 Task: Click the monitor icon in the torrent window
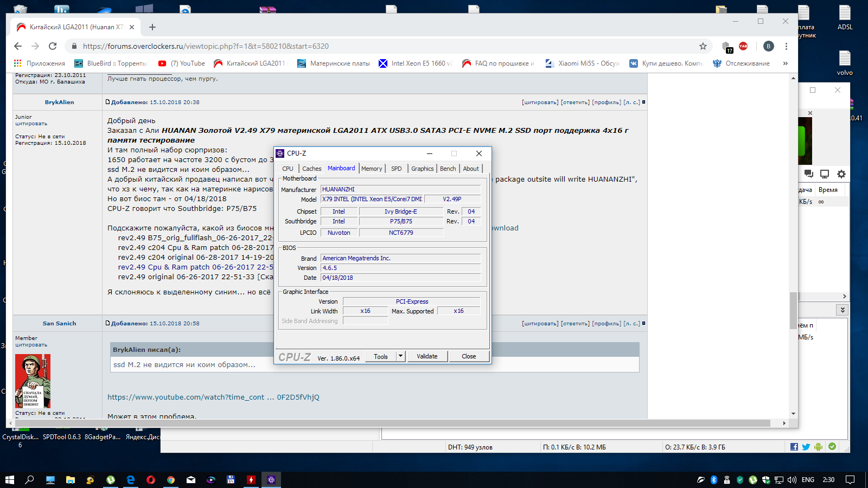[x=825, y=174]
